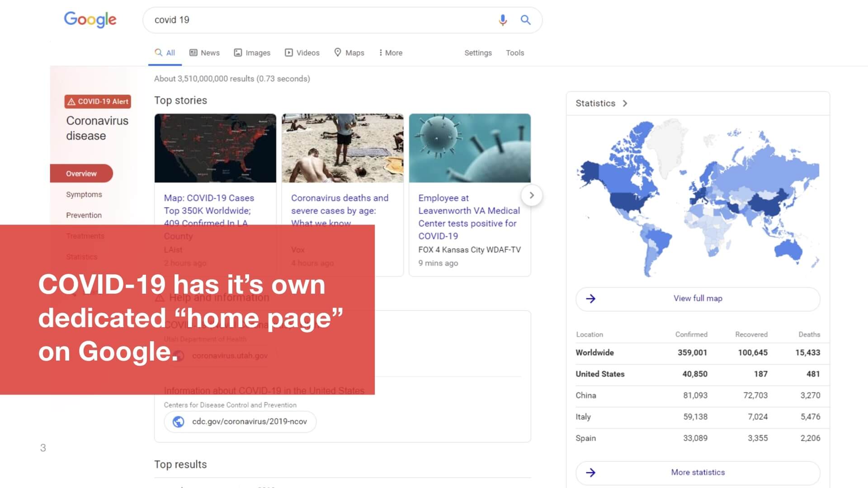
Task: Open the beach photo story thumbnail
Action: pyautogui.click(x=343, y=148)
